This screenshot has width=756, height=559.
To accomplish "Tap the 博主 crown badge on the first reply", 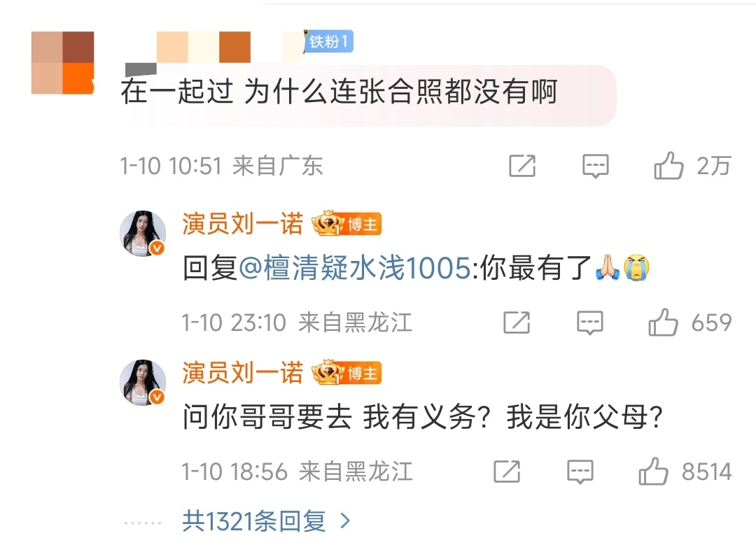I will click(x=346, y=224).
